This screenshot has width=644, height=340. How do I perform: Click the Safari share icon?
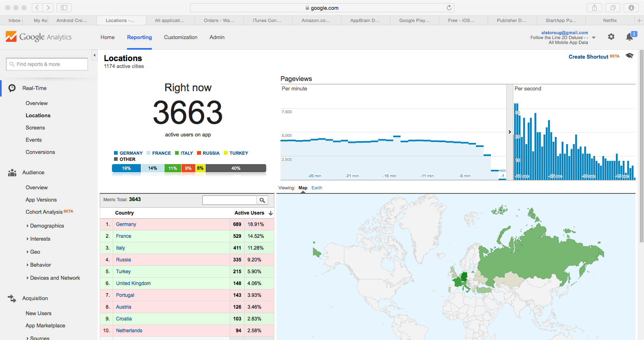tap(595, 8)
